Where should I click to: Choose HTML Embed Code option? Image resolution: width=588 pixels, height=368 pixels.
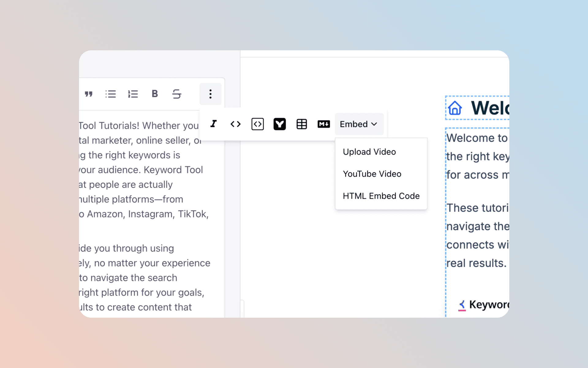[381, 196]
